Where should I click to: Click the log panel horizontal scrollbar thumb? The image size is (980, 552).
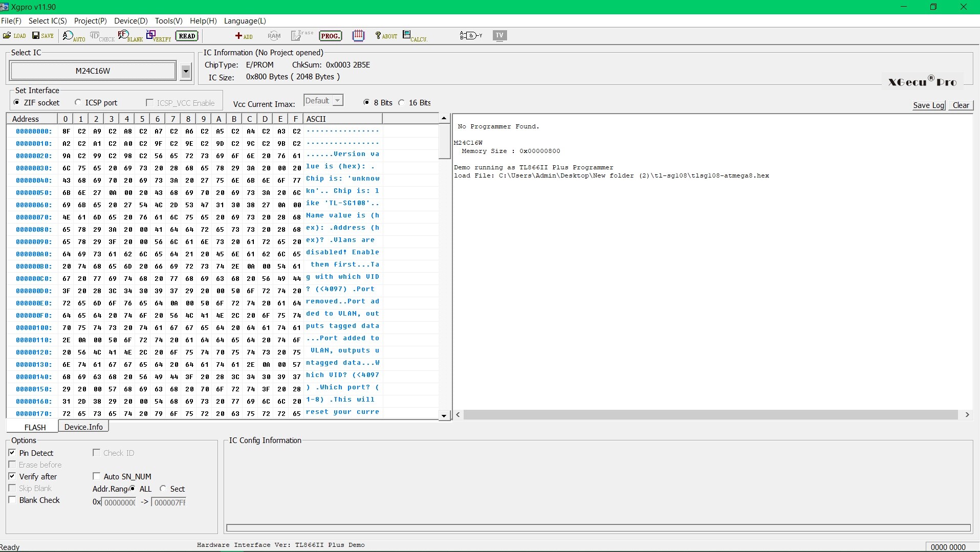tap(711, 415)
